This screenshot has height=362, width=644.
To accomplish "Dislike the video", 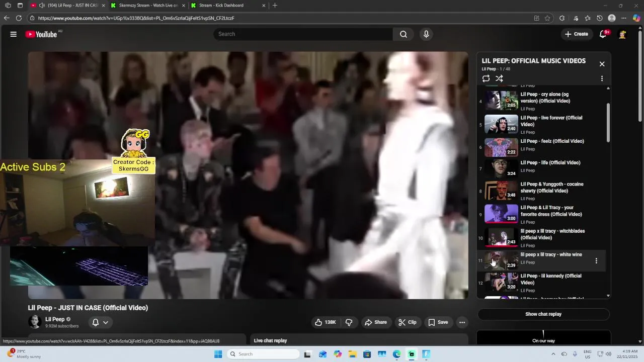I will pyautogui.click(x=349, y=322).
